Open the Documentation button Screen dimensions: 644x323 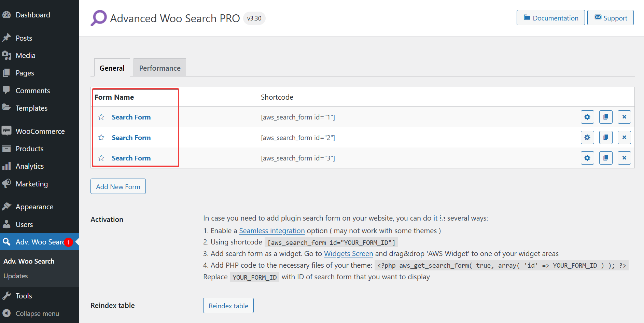[x=551, y=18]
